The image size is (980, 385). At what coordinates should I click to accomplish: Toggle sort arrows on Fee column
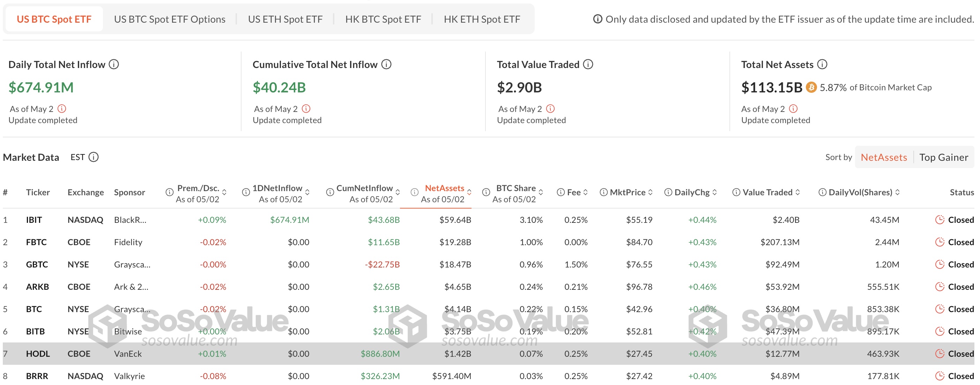point(586,192)
